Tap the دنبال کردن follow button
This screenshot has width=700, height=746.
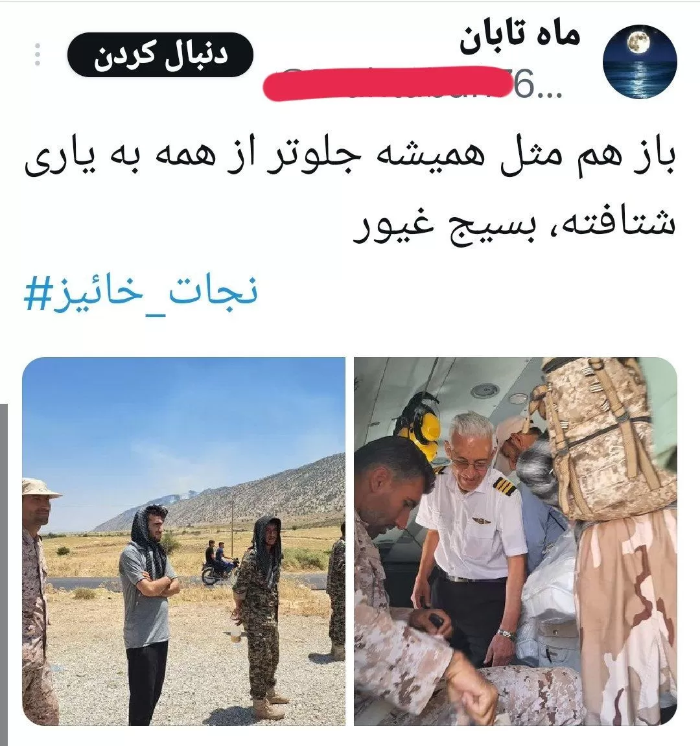tap(160, 54)
